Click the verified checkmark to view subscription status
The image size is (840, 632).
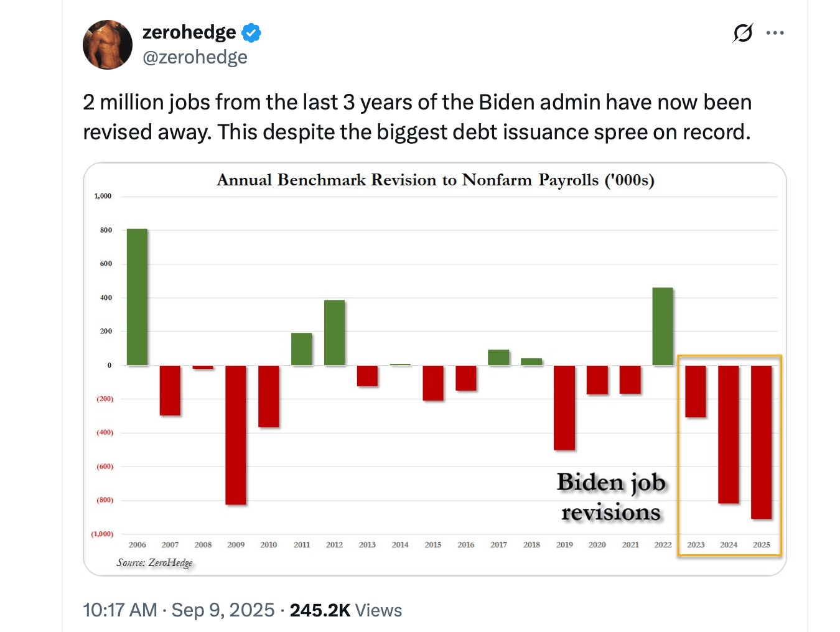coord(251,32)
